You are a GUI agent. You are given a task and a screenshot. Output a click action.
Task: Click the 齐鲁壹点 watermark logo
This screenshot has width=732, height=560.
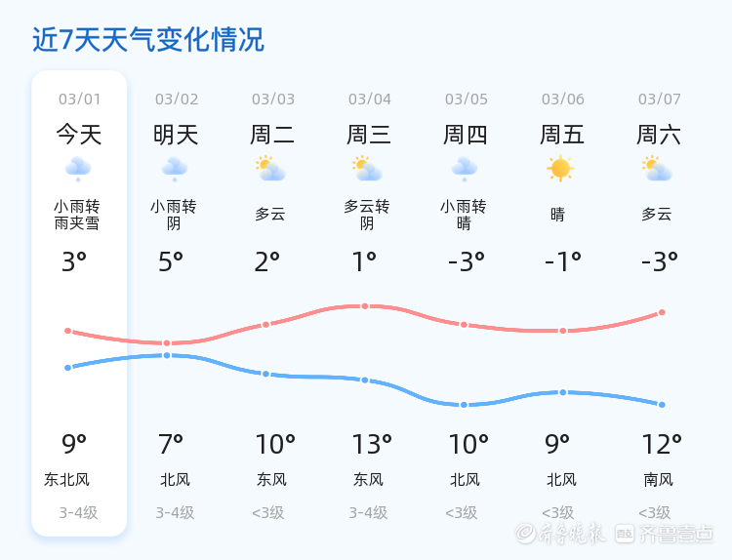[x=664, y=533]
